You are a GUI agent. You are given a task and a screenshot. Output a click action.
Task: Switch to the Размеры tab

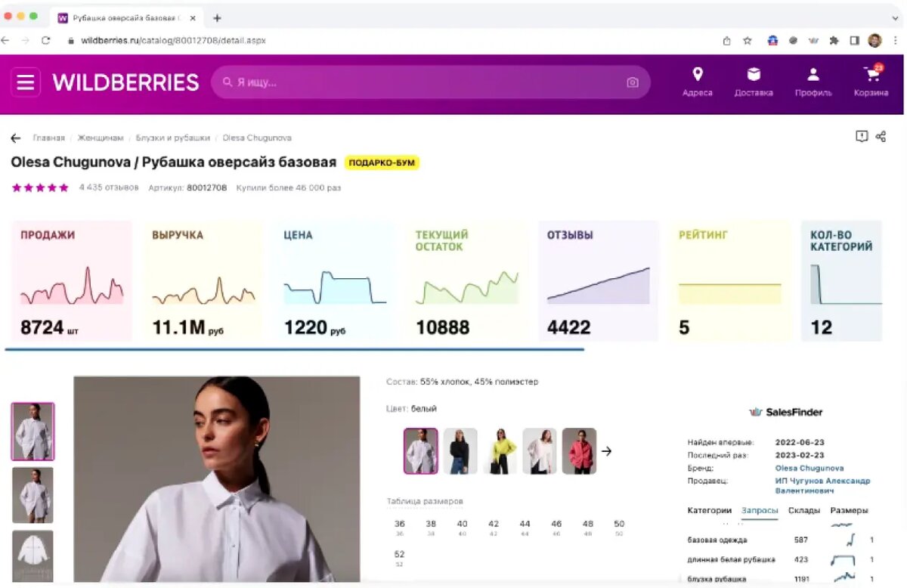pyautogui.click(x=849, y=510)
